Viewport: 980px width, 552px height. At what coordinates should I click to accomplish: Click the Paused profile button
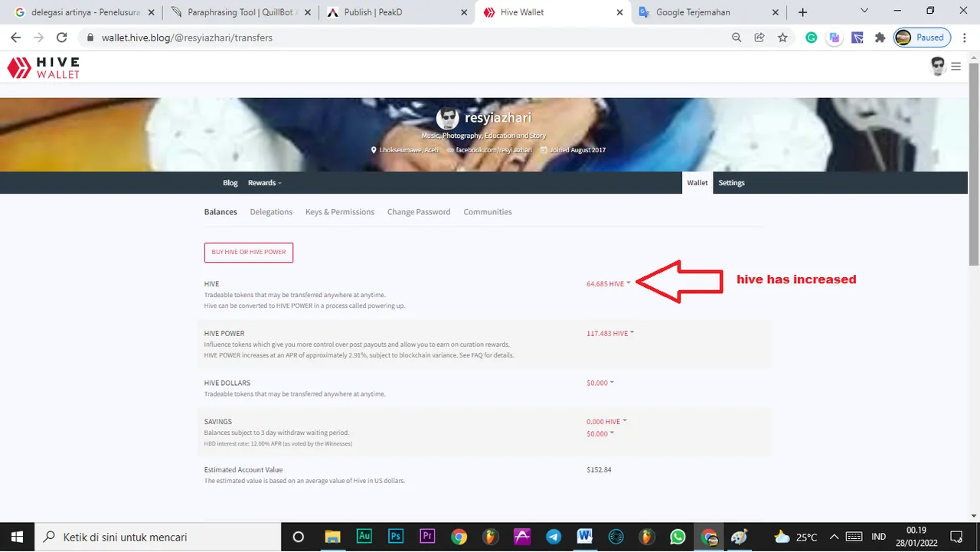click(923, 38)
